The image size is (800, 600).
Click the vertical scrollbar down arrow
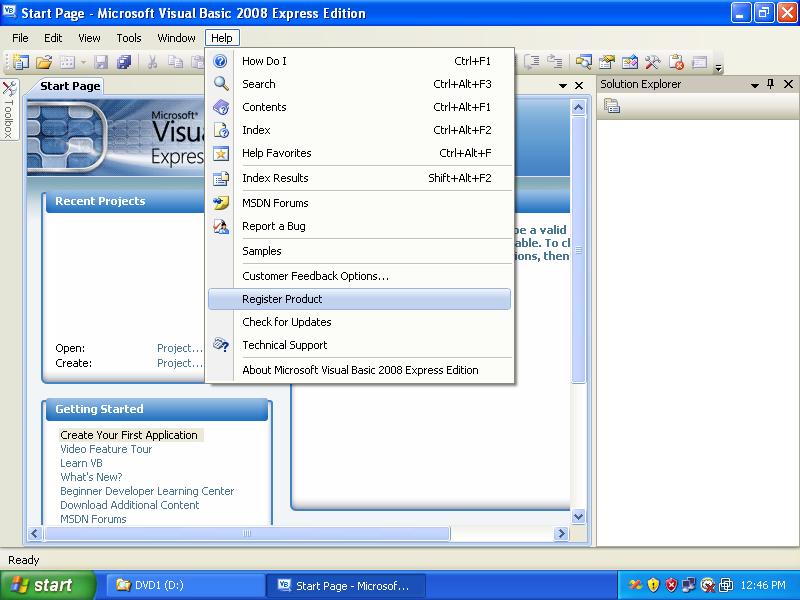coord(578,516)
